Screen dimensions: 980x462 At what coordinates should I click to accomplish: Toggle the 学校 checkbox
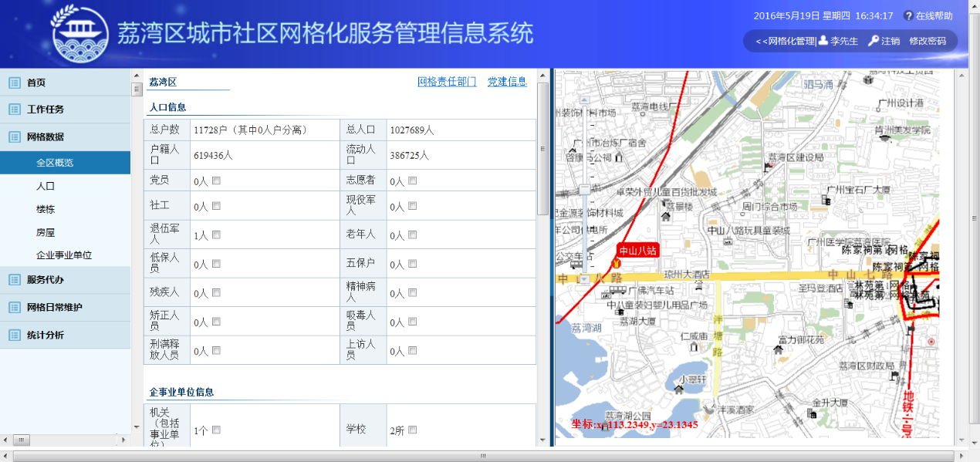[x=412, y=430]
